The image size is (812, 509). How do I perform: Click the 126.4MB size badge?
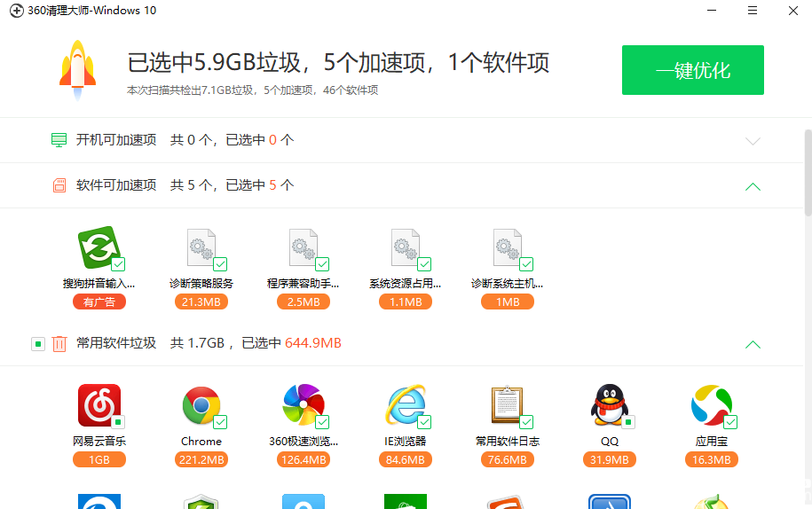[x=303, y=459]
